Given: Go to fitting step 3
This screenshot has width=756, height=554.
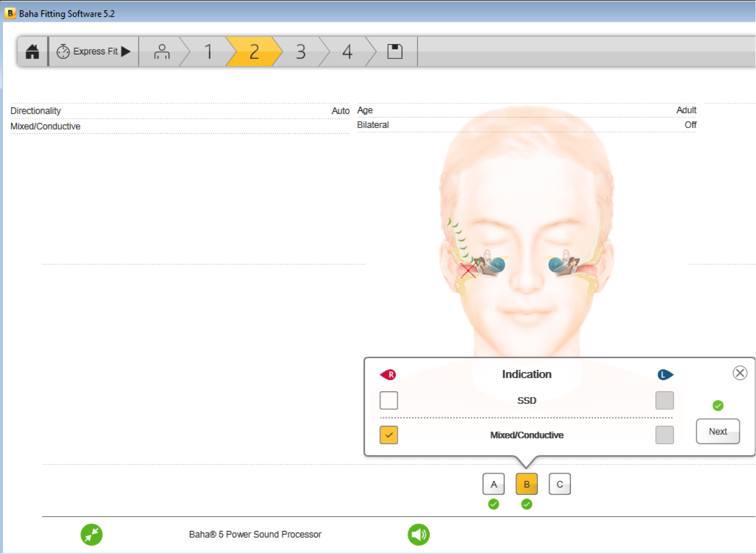Looking at the screenshot, I should (301, 52).
